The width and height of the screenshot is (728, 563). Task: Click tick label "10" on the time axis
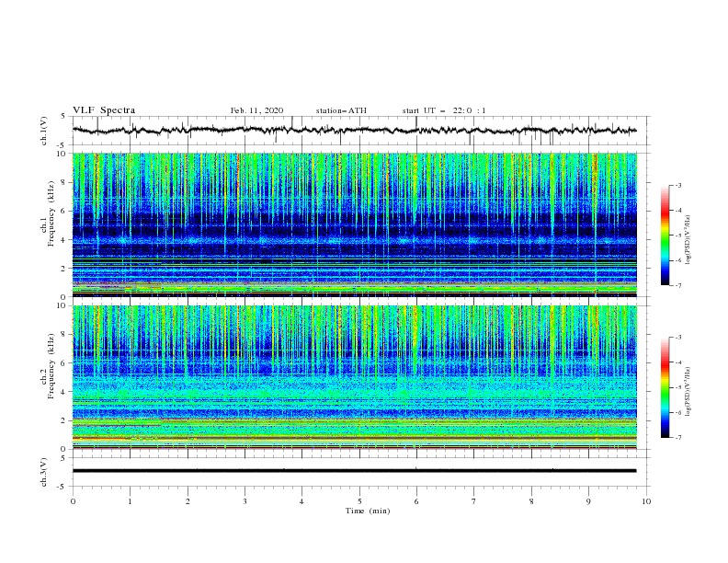coord(646,501)
